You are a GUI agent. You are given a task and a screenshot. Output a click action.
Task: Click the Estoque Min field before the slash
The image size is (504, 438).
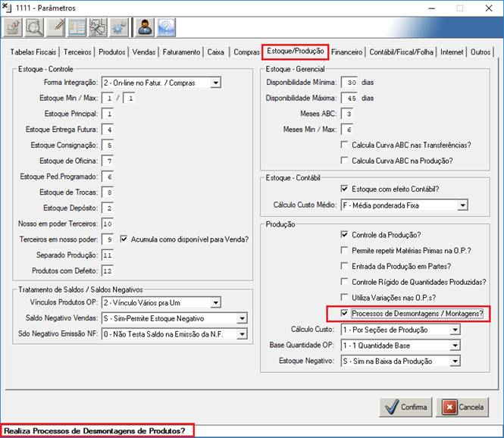point(108,98)
